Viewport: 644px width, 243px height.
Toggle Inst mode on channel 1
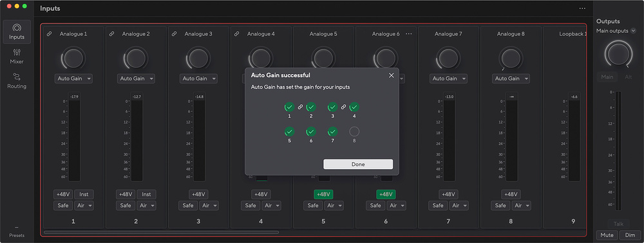(x=84, y=194)
